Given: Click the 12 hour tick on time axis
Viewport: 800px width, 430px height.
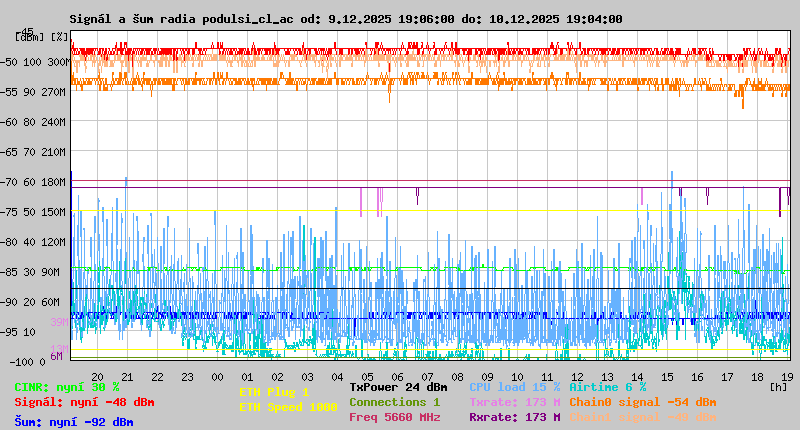Looking at the screenshot, I should pos(578,377).
